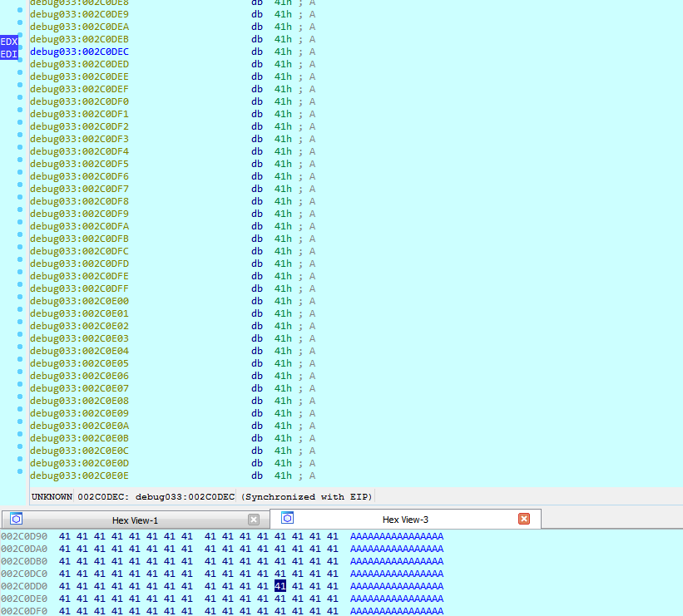Click the current EIP line debug033:002C0DEC

(79, 52)
